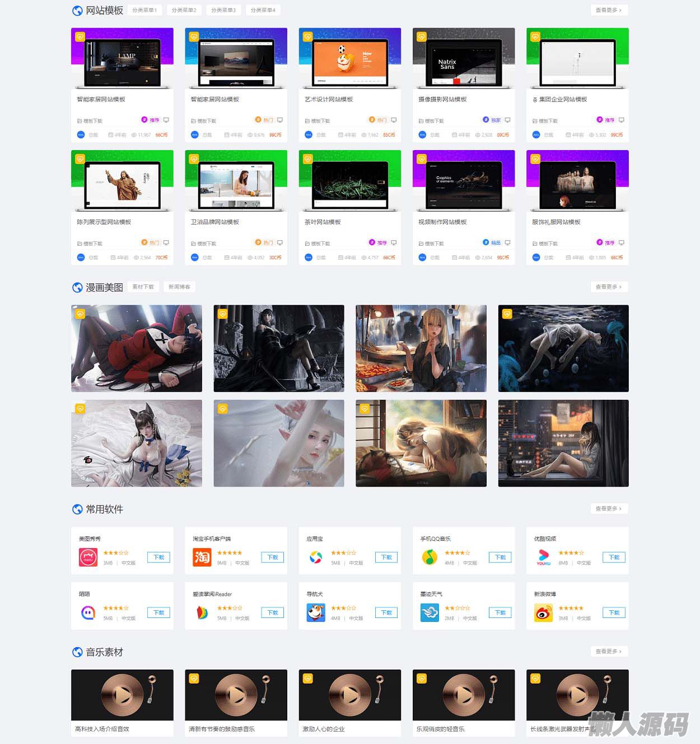Viewport: 700px width, 744px height.
Task: Click 下载 button for 新浪微博
Action: tap(614, 612)
